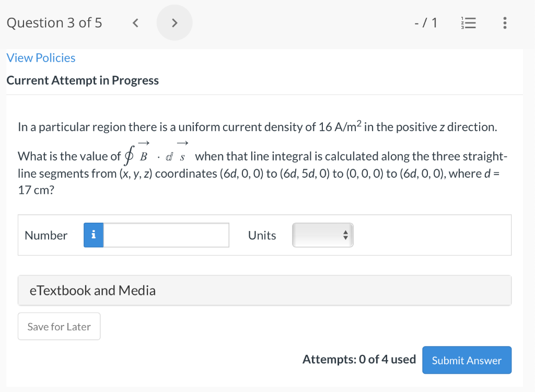Image resolution: width=535 pixels, height=392 pixels.
Task: Choose a unit from the Units combo box
Action: click(322, 235)
